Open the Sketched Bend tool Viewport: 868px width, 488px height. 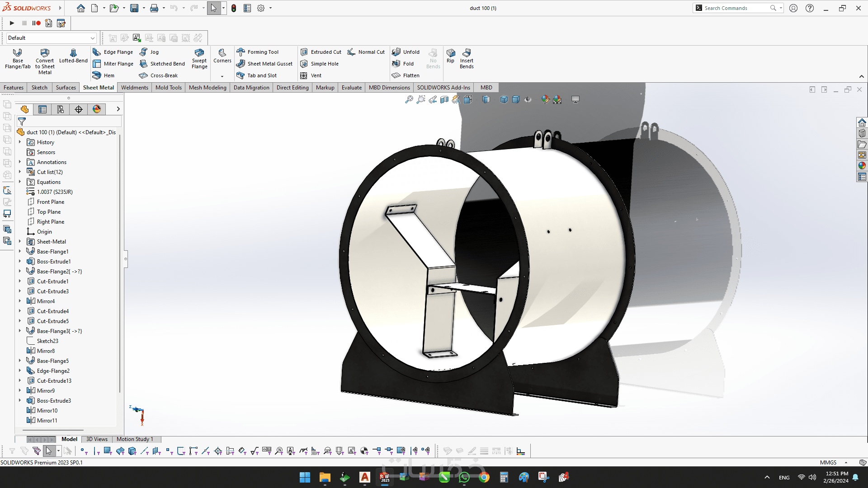(x=162, y=64)
